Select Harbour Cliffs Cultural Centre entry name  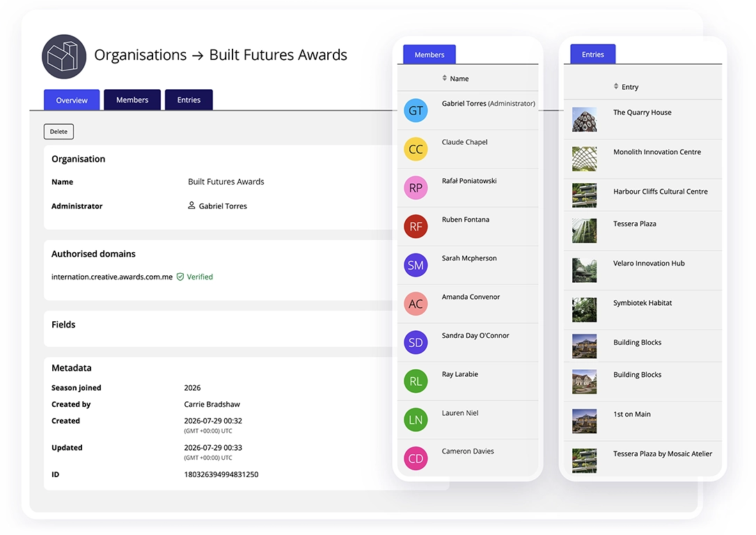(x=661, y=192)
